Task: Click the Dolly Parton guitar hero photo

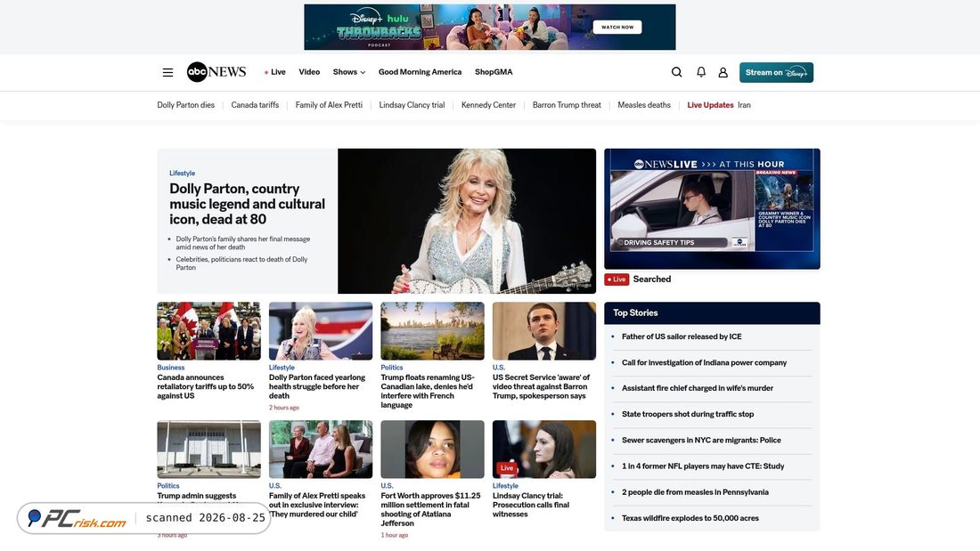Action: [467, 221]
